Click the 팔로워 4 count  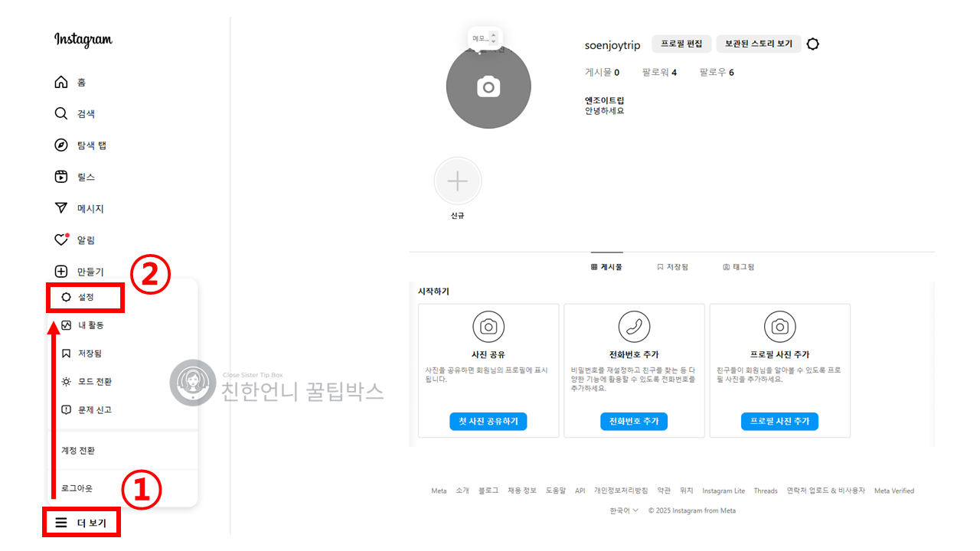point(659,73)
